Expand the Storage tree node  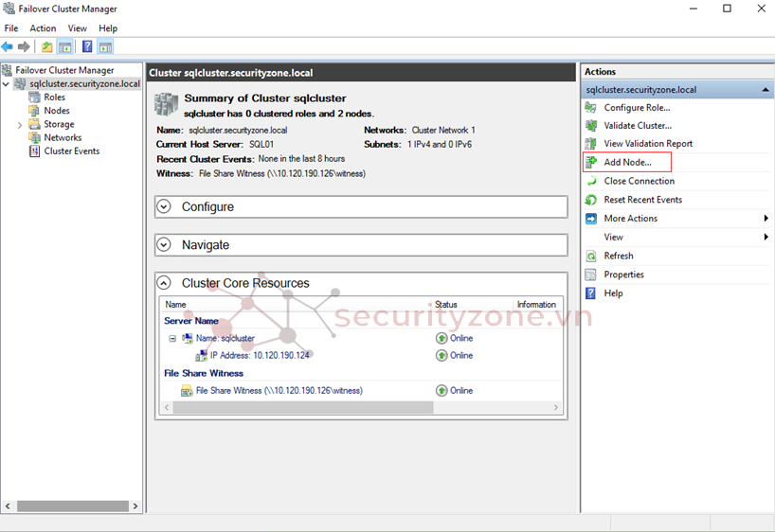click(20, 125)
